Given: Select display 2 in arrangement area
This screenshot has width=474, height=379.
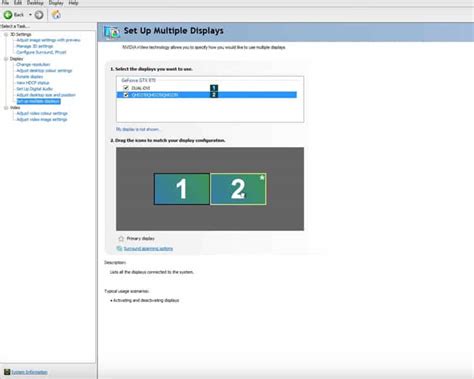Looking at the screenshot, I should (x=238, y=189).
